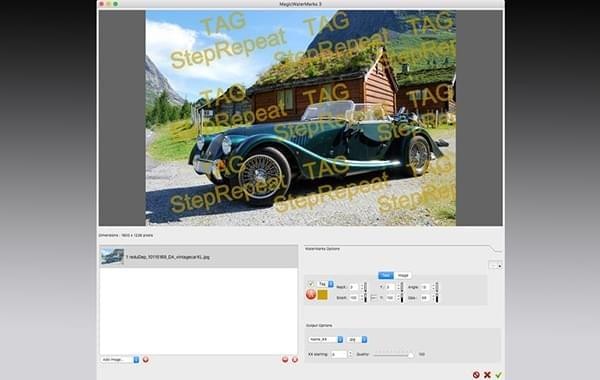
Task: Click the red prohibition stop icon
Action: coord(476,375)
